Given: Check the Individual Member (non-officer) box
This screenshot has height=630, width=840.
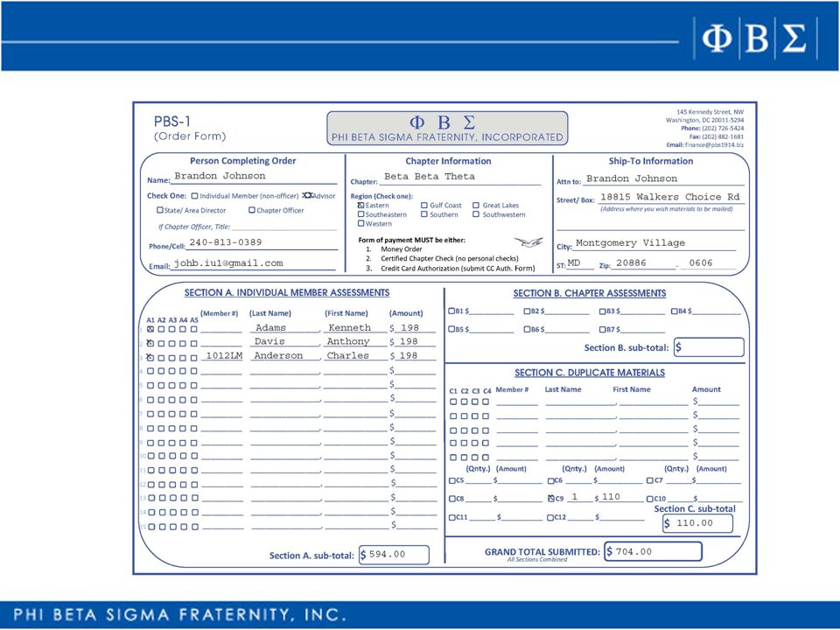Looking at the screenshot, I should pyautogui.click(x=194, y=196).
